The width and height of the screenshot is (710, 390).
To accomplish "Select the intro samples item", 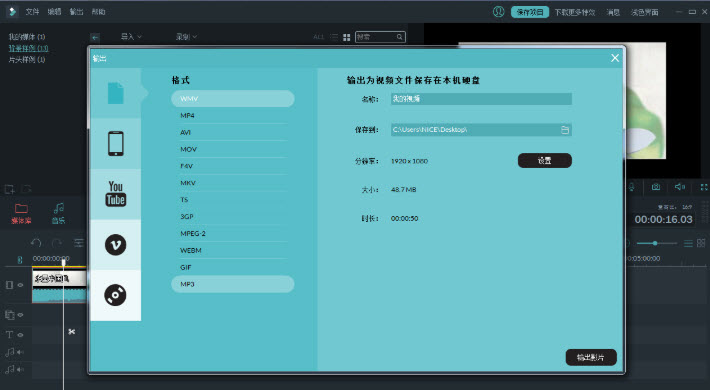I will 27,59.
